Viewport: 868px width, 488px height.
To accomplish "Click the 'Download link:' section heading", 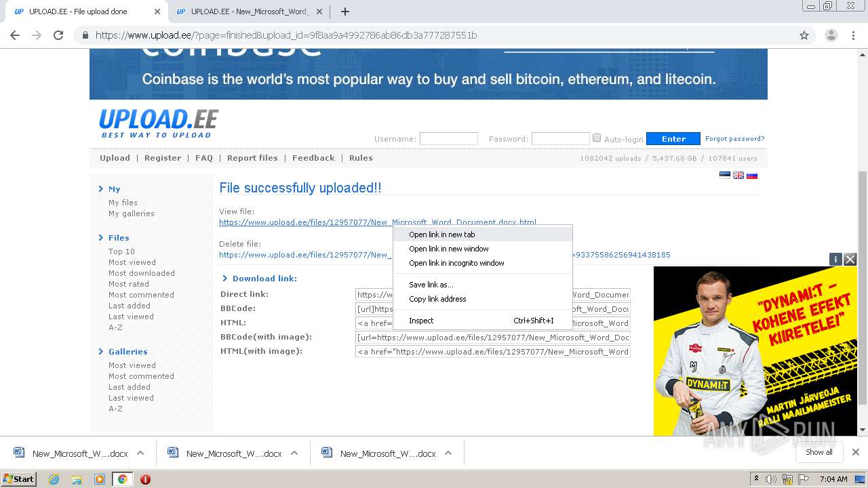I will 264,279.
